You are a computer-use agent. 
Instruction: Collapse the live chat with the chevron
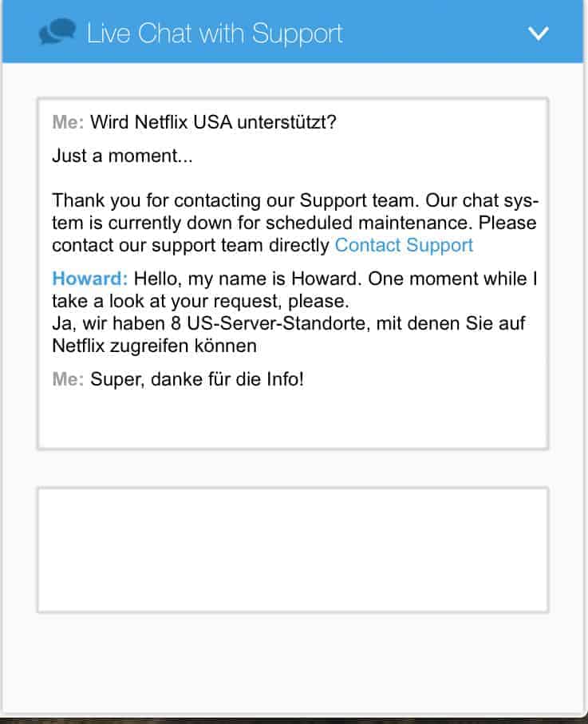pos(539,34)
